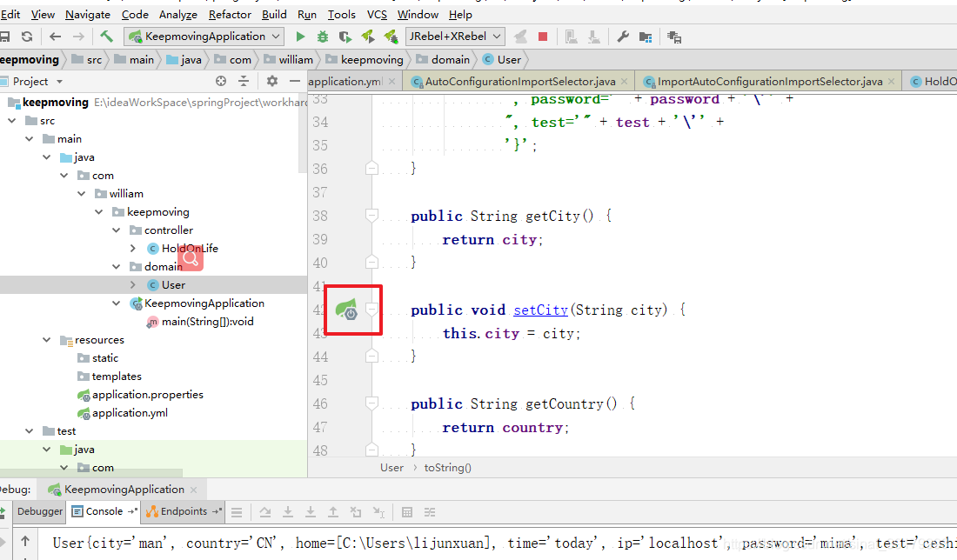Locate current file with crosshair icon
The image size is (957, 560).
pos(221,81)
